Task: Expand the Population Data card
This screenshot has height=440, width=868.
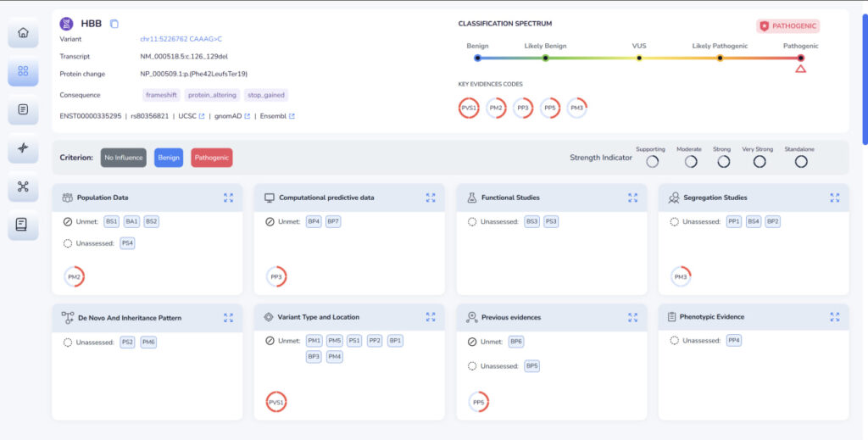Action: click(228, 198)
